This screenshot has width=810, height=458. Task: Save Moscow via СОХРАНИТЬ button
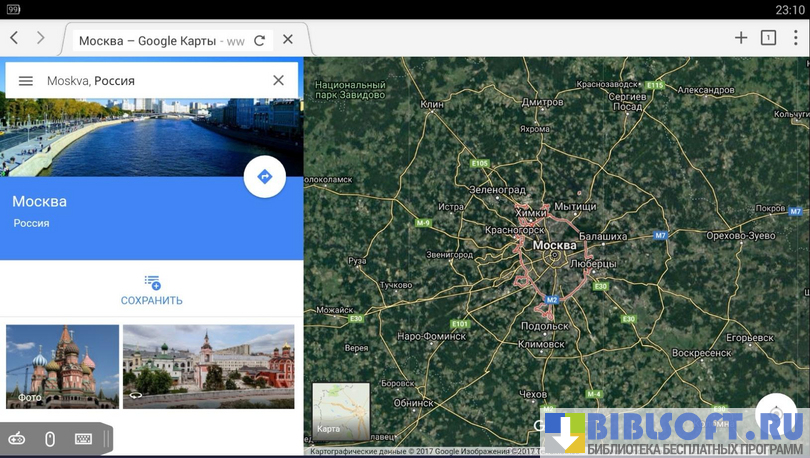[152, 290]
